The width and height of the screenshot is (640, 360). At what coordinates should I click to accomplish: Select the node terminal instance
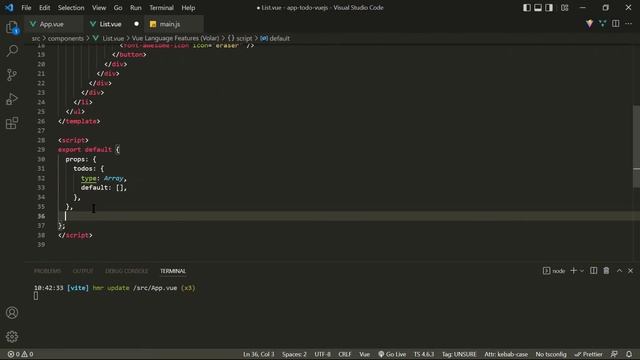pyautogui.click(x=554, y=271)
